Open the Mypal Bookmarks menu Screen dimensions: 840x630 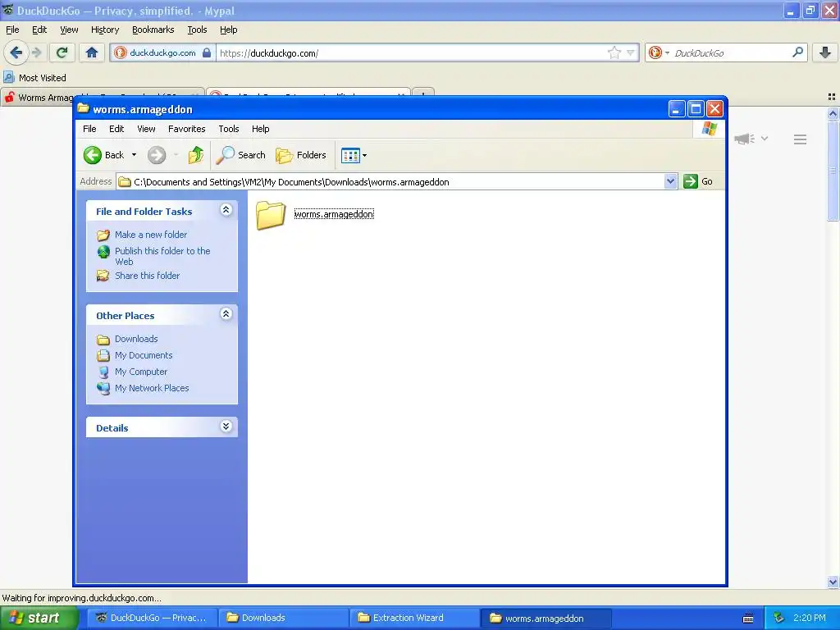pyautogui.click(x=153, y=30)
